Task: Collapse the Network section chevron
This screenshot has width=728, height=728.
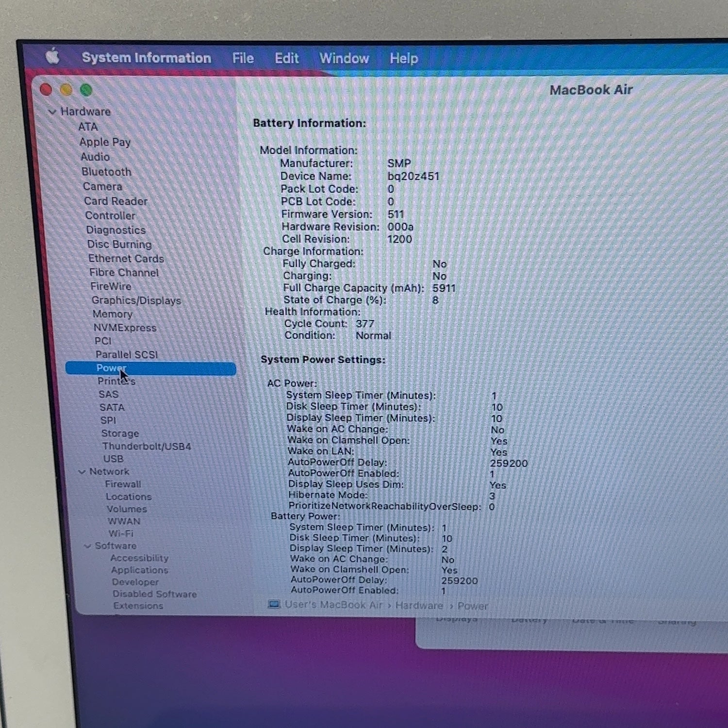Action: click(x=82, y=472)
